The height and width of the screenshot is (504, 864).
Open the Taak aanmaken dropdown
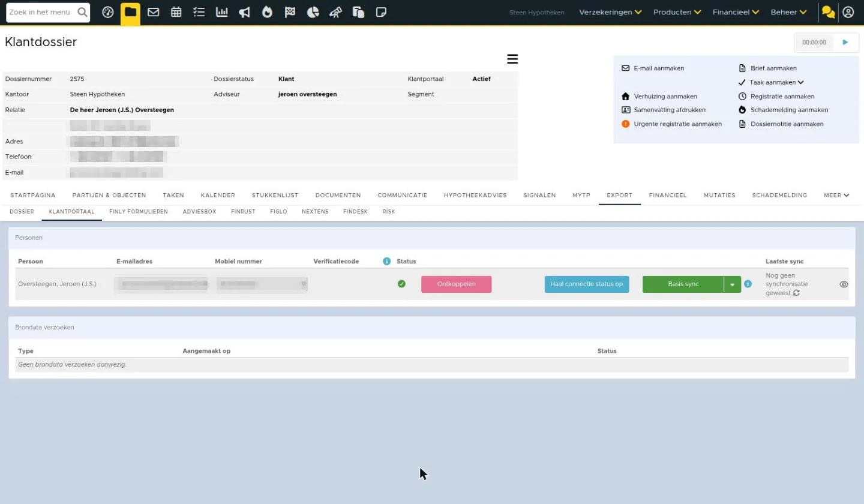pos(776,82)
